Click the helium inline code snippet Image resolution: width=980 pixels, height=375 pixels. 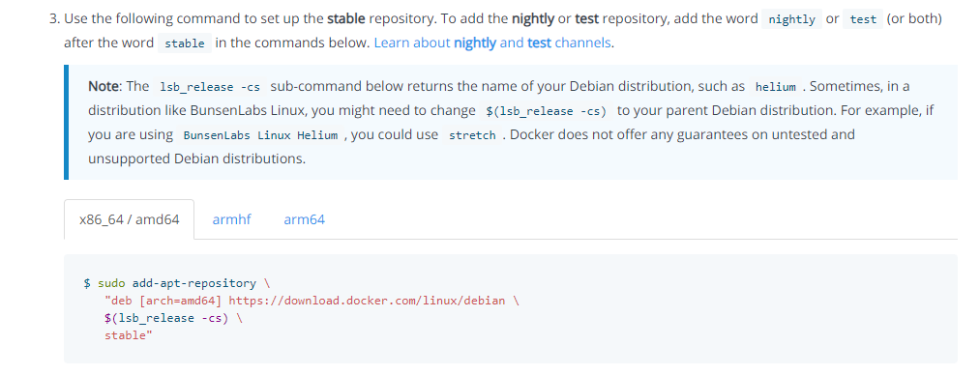(x=776, y=87)
